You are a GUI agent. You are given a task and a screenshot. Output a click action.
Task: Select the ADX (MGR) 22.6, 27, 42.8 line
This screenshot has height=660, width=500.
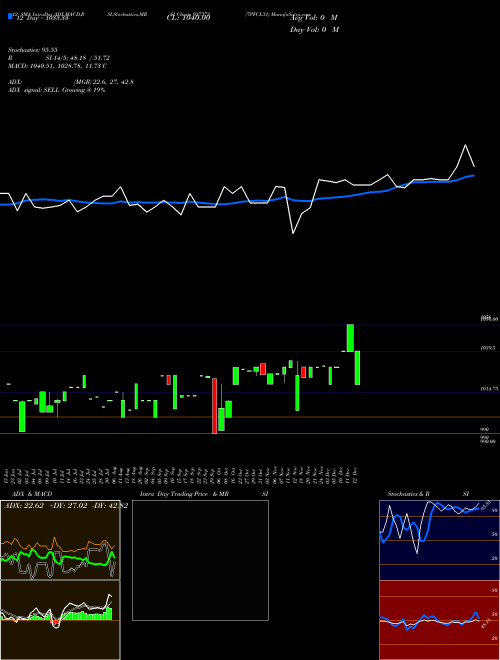tap(71, 82)
